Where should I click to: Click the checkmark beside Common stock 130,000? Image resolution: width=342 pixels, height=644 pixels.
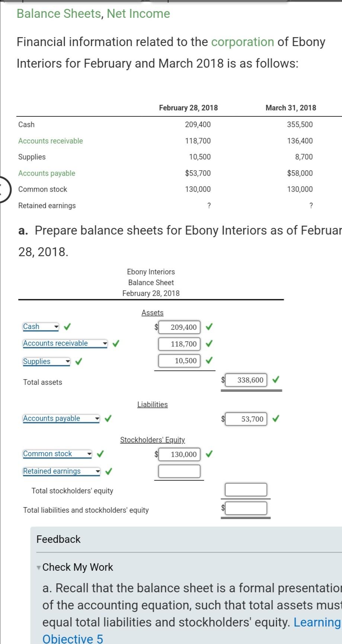(210, 454)
